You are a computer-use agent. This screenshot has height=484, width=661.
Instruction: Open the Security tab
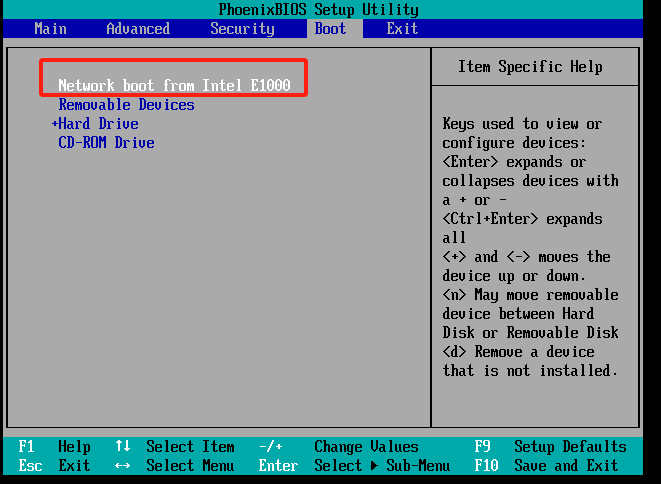pos(242,29)
